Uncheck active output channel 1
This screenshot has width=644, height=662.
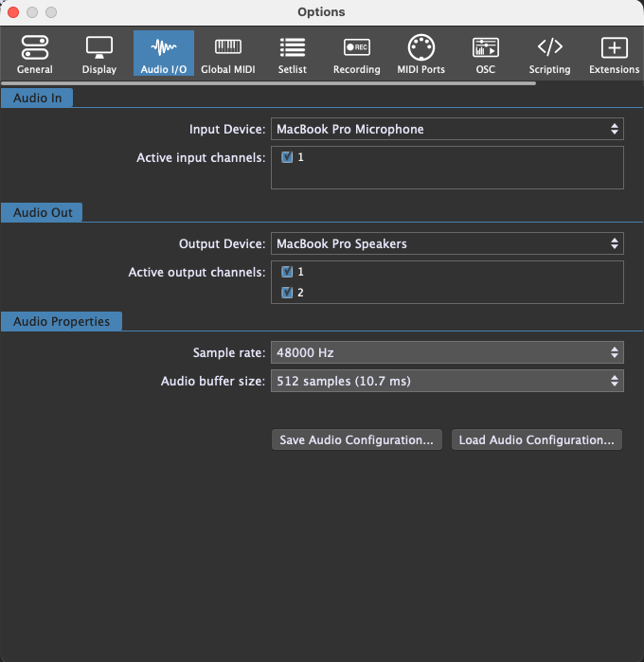[287, 272]
